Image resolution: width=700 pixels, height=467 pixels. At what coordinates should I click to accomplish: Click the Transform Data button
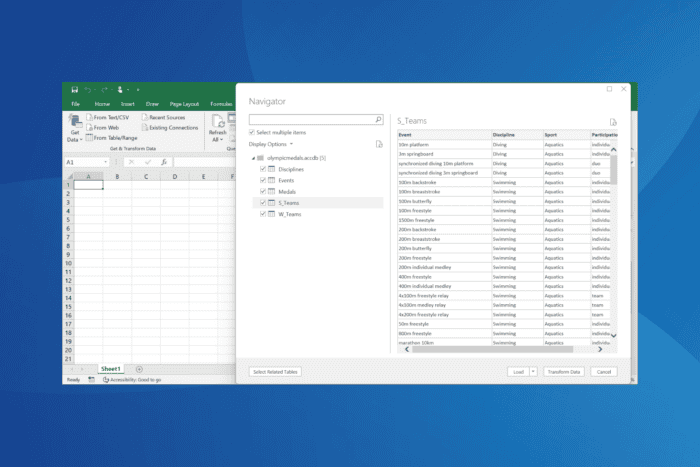tap(564, 371)
